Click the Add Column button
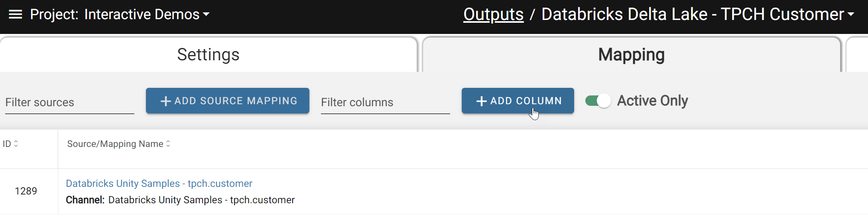 pos(518,101)
